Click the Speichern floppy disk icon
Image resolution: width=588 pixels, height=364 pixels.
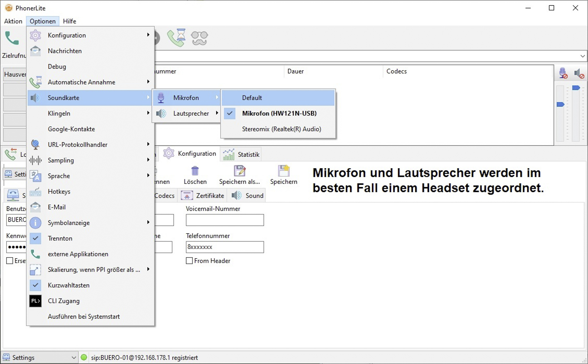[x=284, y=171]
